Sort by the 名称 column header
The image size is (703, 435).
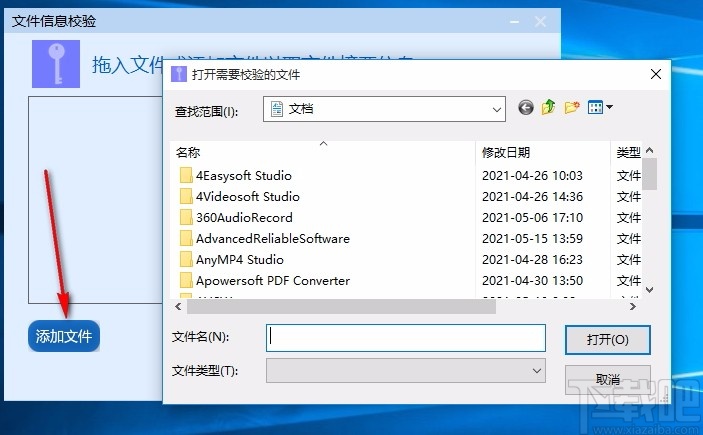click(x=188, y=152)
